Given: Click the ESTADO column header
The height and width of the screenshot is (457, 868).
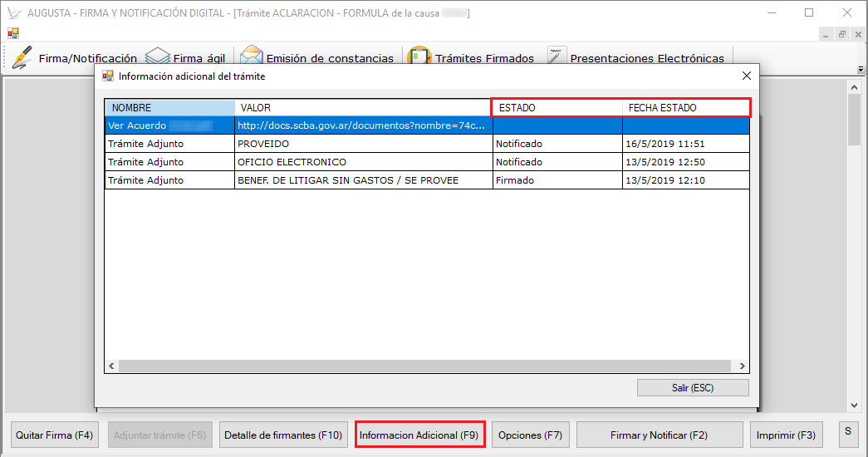Looking at the screenshot, I should coord(557,108).
